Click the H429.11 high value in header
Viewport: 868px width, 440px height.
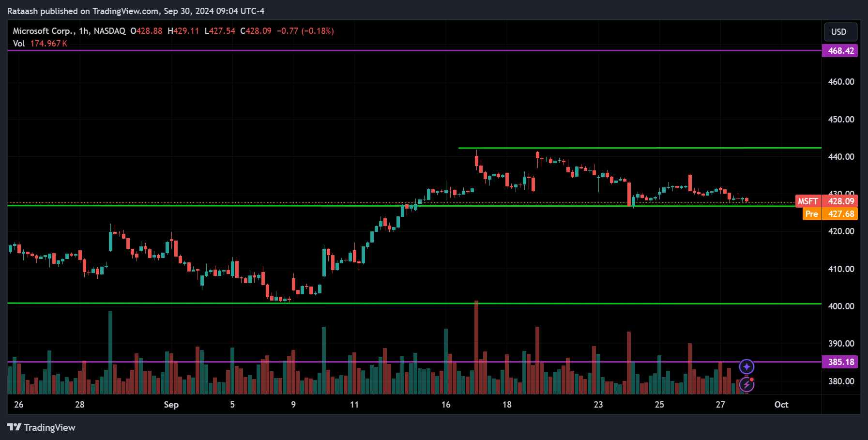coord(183,31)
